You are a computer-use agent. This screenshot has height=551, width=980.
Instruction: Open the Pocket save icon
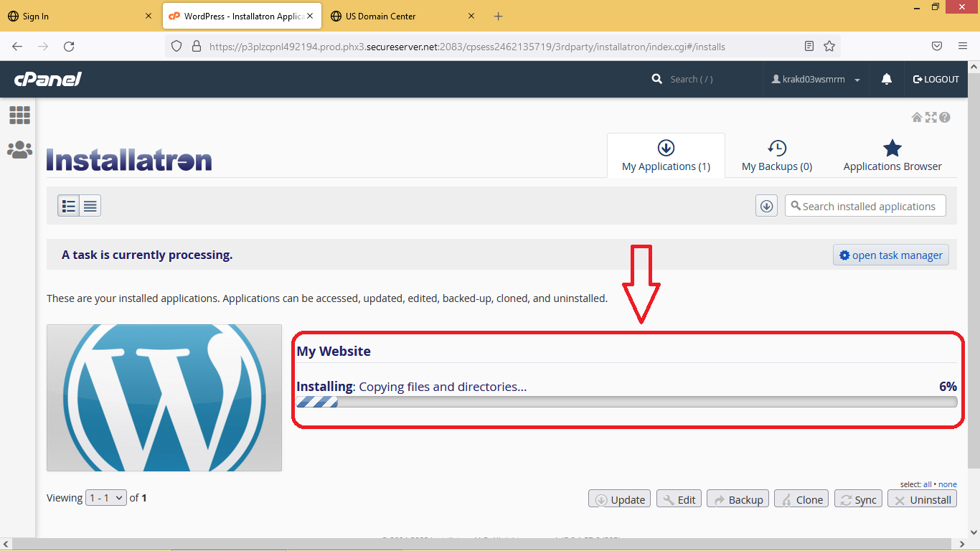click(x=937, y=46)
